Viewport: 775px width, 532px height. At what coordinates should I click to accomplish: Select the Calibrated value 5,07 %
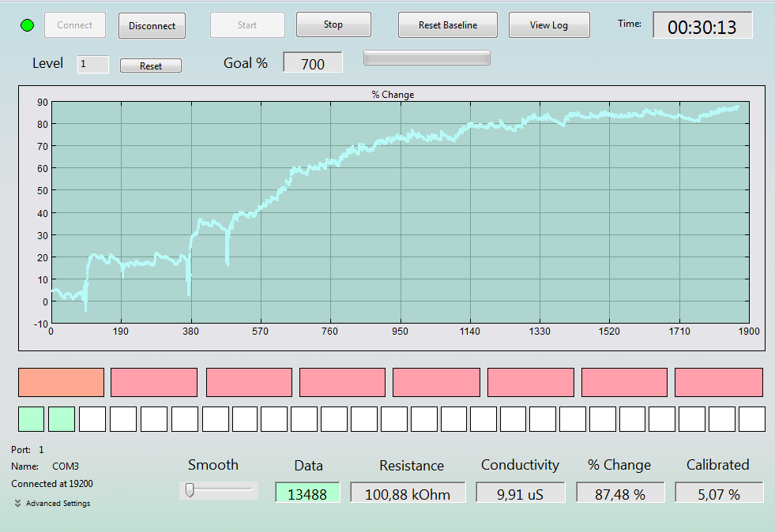[x=719, y=493]
